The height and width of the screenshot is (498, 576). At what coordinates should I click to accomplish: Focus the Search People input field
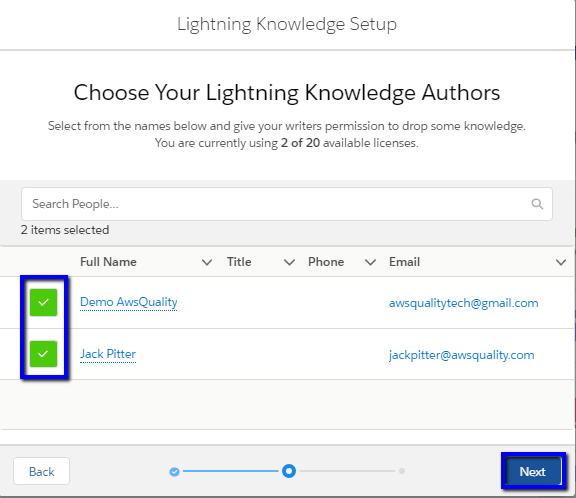point(287,204)
